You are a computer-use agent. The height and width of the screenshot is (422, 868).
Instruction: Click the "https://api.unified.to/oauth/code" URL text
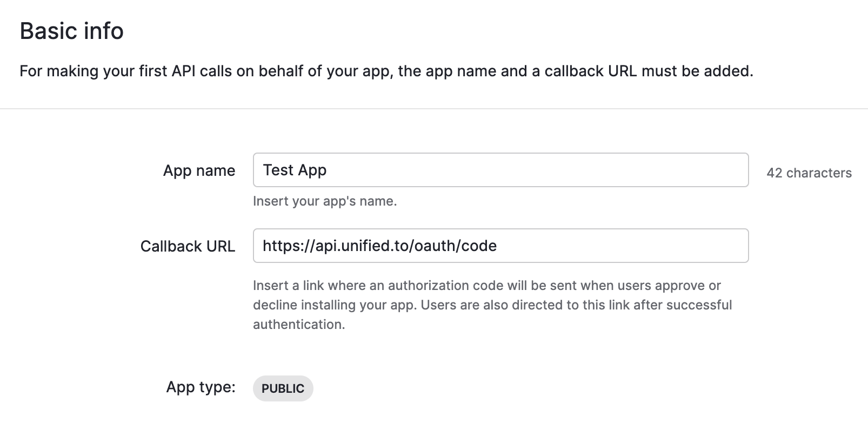[379, 246]
